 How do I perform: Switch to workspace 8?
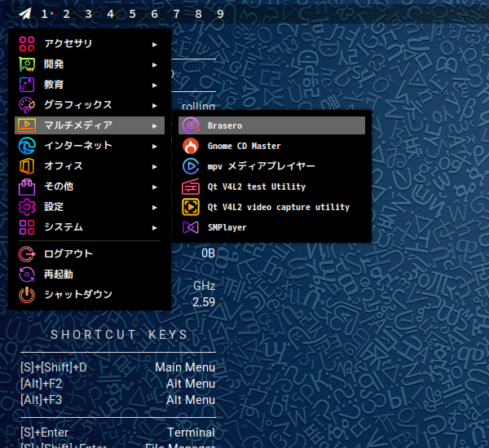(198, 14)
